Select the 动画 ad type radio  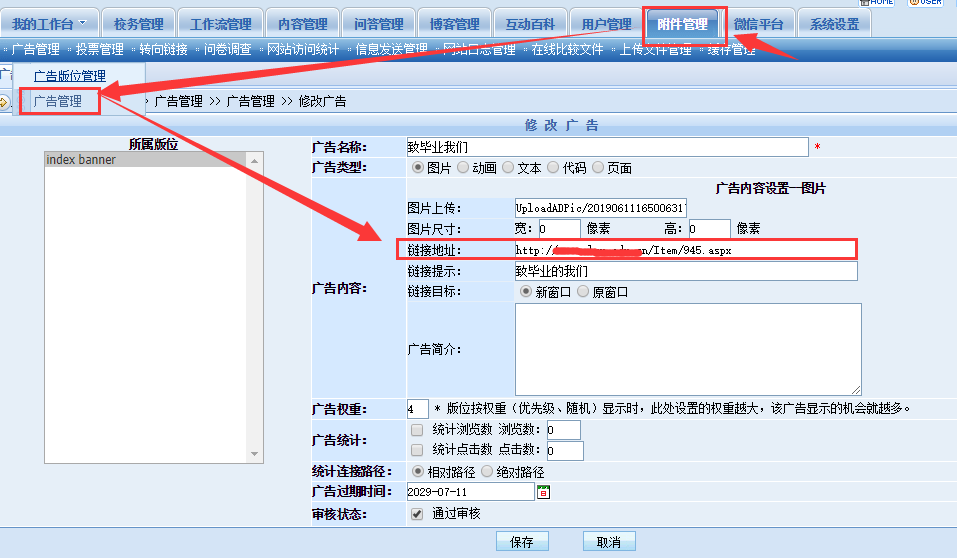(464, 168)
